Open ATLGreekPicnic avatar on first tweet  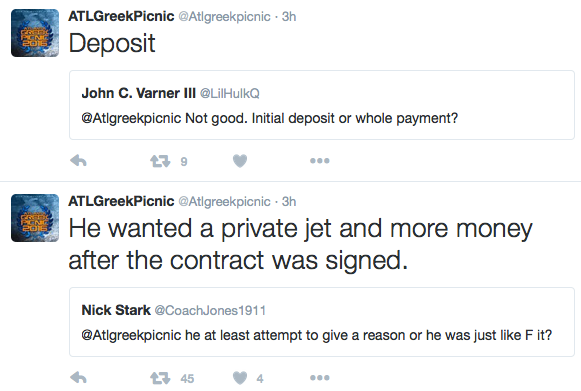(x=35, y=33)
